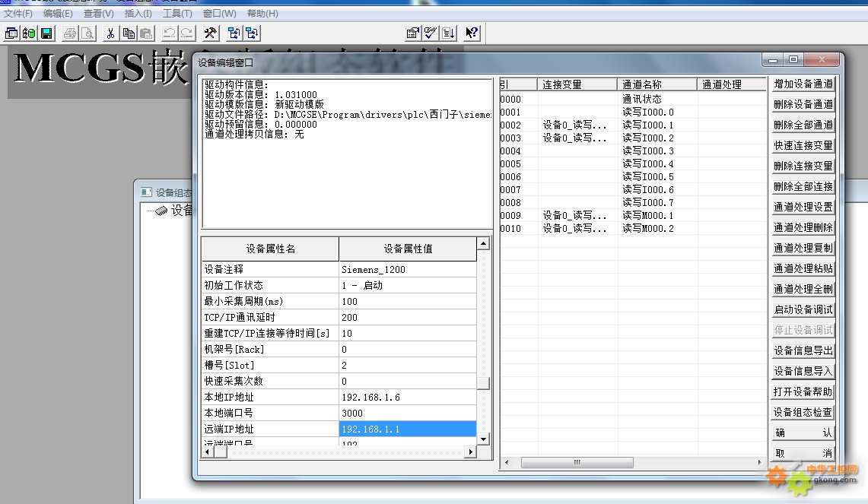Click 快速连接变量 button
Image resolution: width=868 pixels, height=504 pixels.
click(x=803, y=145)
